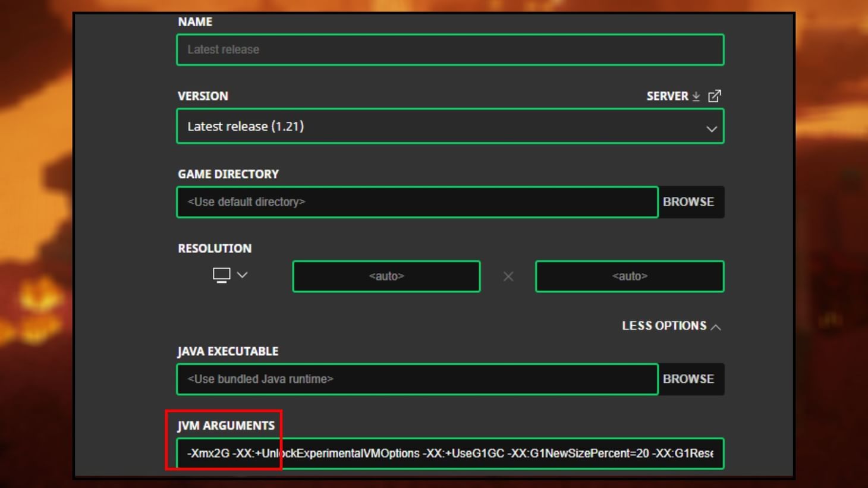Select the resolution height auto field
The width and height of the screenshot is (868, 488).
click(x=630, y=276)
